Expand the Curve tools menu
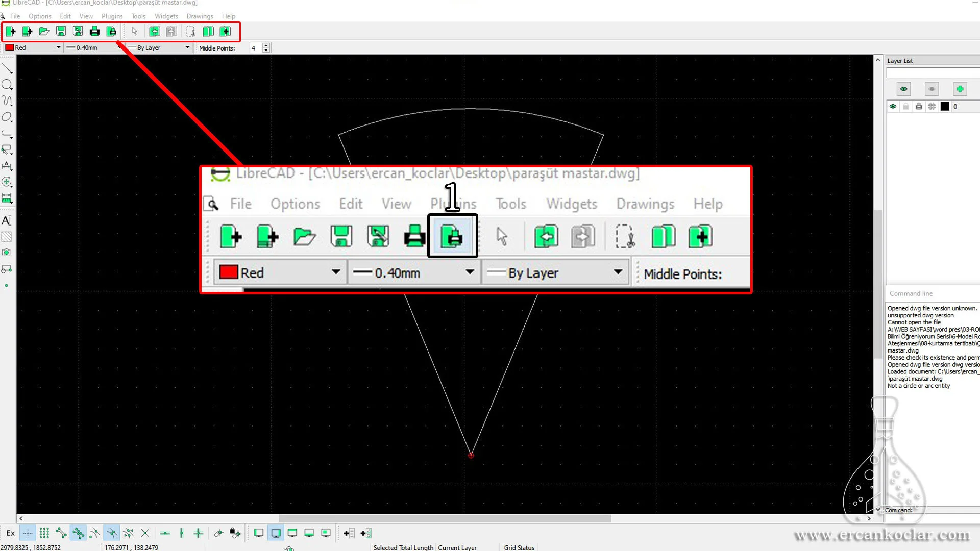This screenshot has width=980, height=551. 7,101
